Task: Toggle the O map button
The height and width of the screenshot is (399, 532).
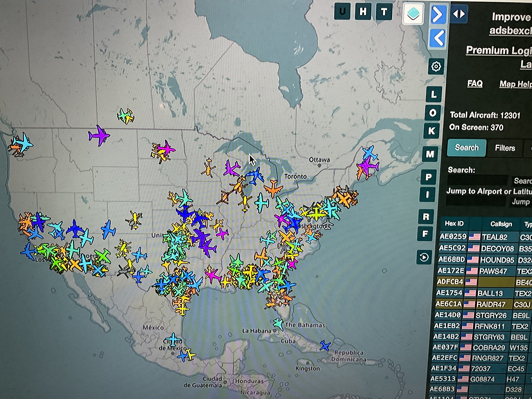Action: tap(433, 113)
